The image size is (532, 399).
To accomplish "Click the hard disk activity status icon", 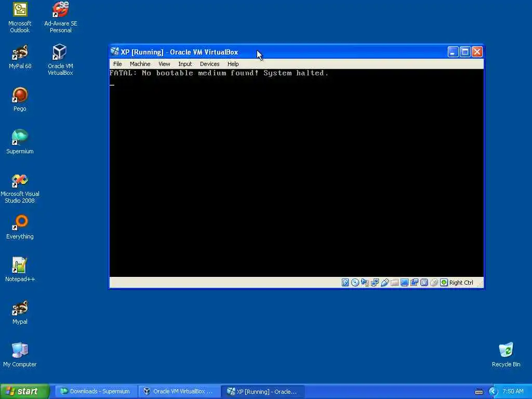I will [345, 283].
